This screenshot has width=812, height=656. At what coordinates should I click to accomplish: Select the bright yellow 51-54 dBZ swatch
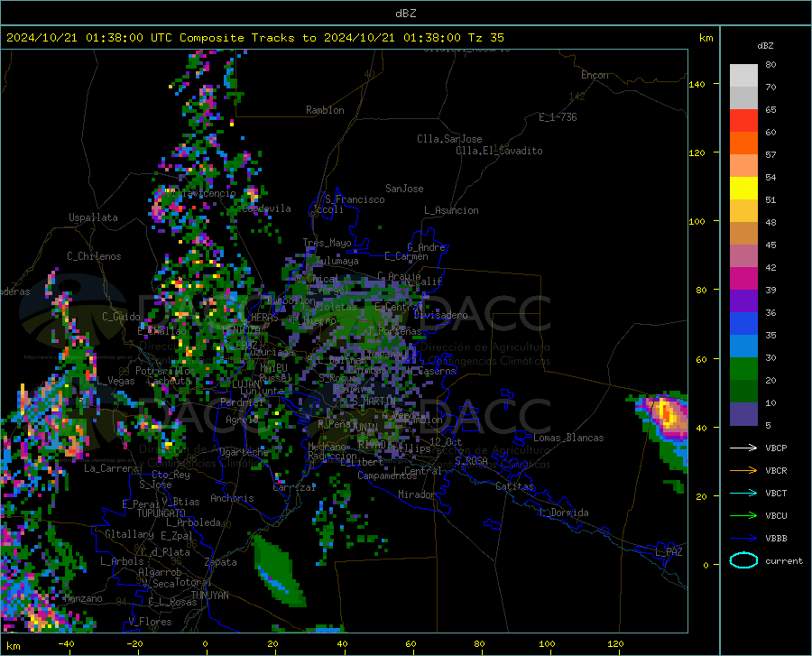pos(743,189)
